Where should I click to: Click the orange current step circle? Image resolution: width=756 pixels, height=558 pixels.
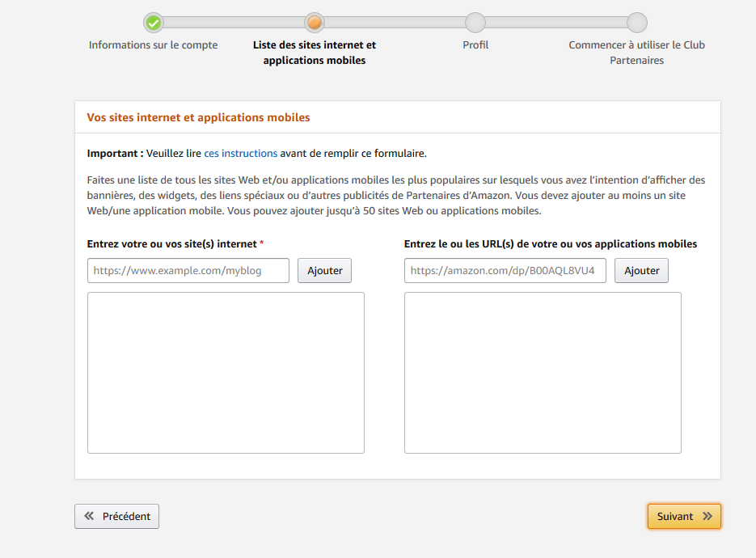pyautogui.click(x=315, y=23)
